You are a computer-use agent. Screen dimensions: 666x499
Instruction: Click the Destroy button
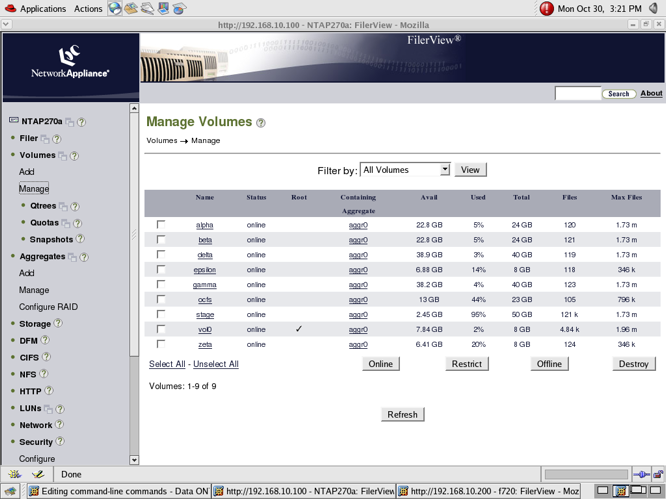click(634, 364)
